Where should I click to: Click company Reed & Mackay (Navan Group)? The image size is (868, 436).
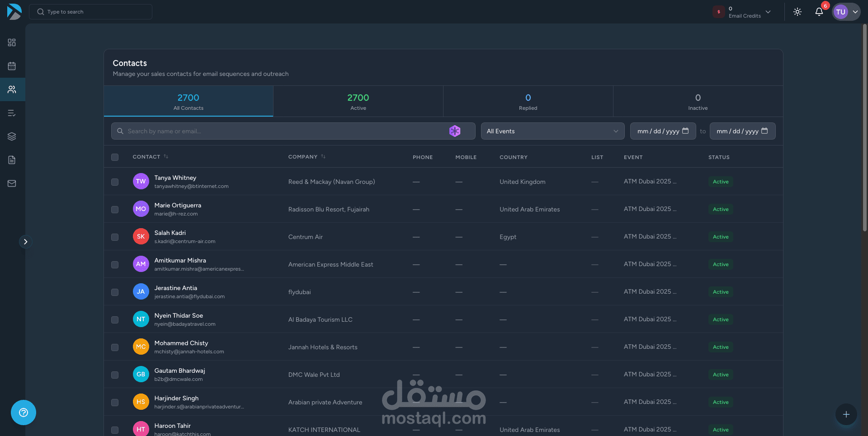pos(332,182)
